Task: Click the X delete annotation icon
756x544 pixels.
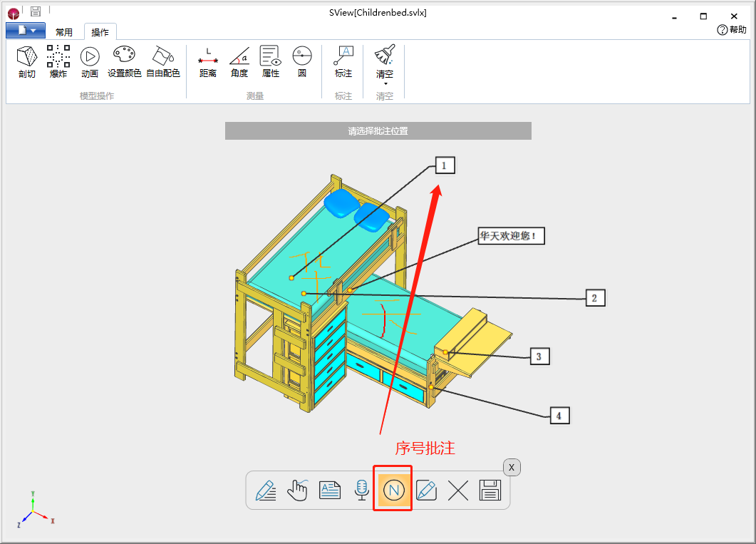Action: [458, 491]
